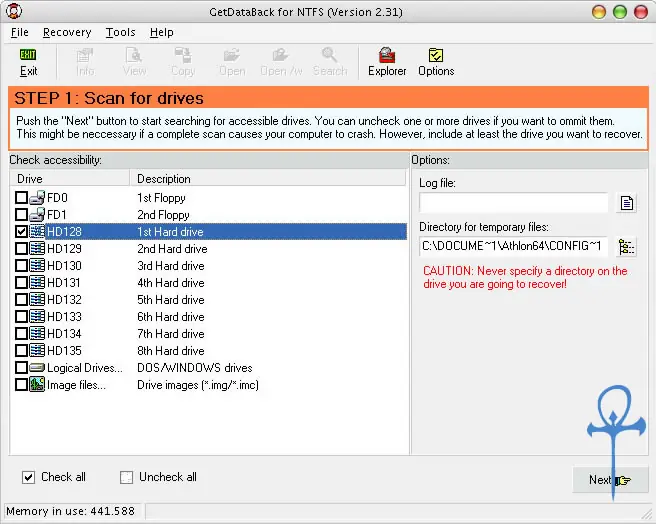Viewport: 656px width, 524px height.
Task: Uncheck the HD128 1st Hard drive checkbox
Action: [x=21, y=231]
